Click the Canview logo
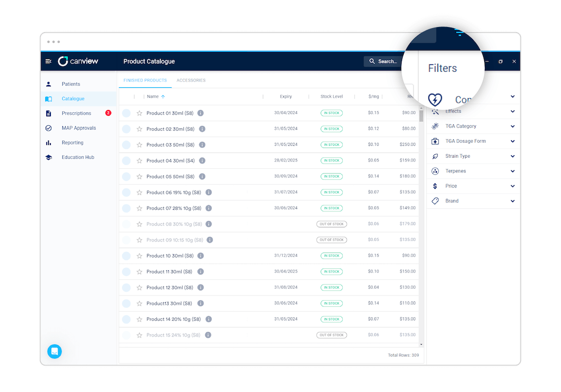This screenshot has height=392, width=561. click(x=78, y=61)
